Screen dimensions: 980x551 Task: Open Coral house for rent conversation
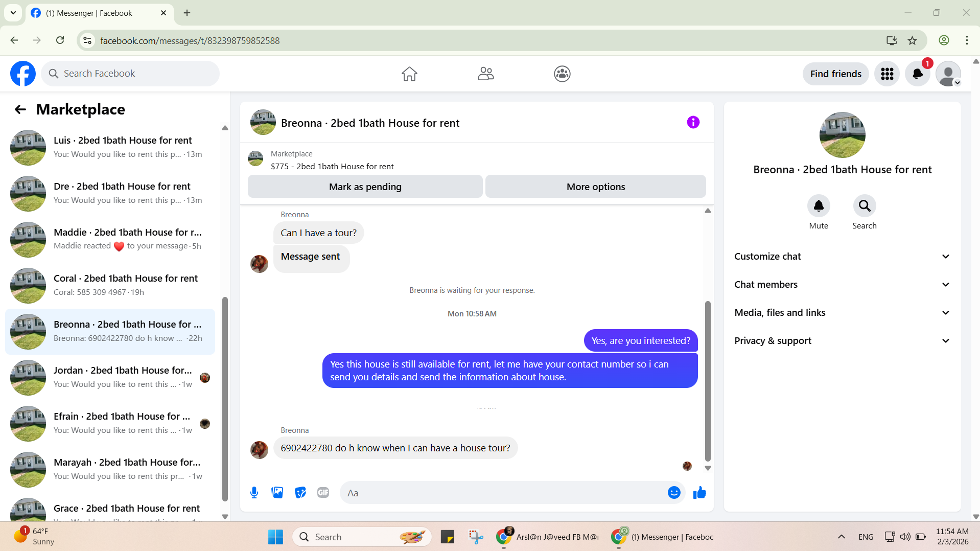(110, 286)
